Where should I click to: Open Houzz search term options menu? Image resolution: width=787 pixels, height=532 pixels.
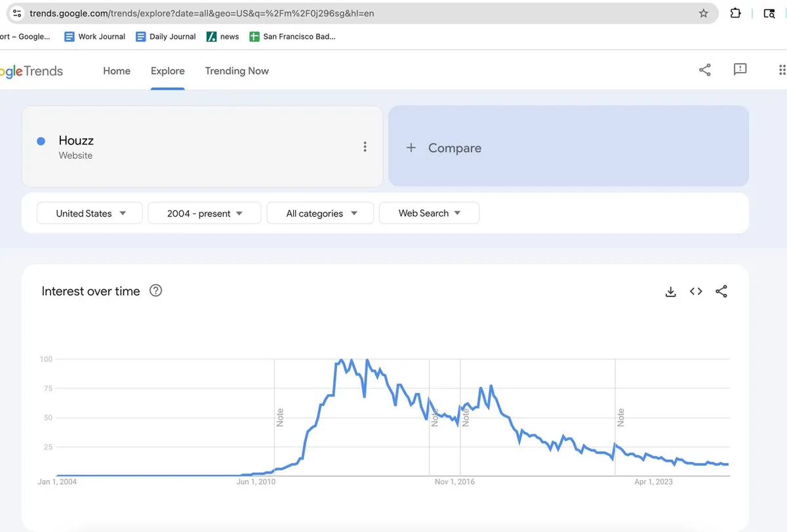pos(365,147)
